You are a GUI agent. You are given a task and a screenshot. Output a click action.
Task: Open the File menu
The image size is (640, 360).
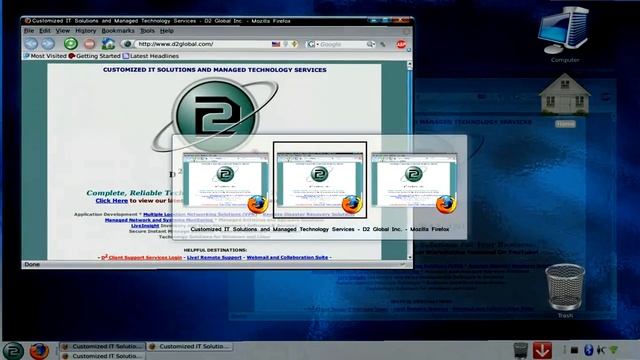tap(29, 31)
